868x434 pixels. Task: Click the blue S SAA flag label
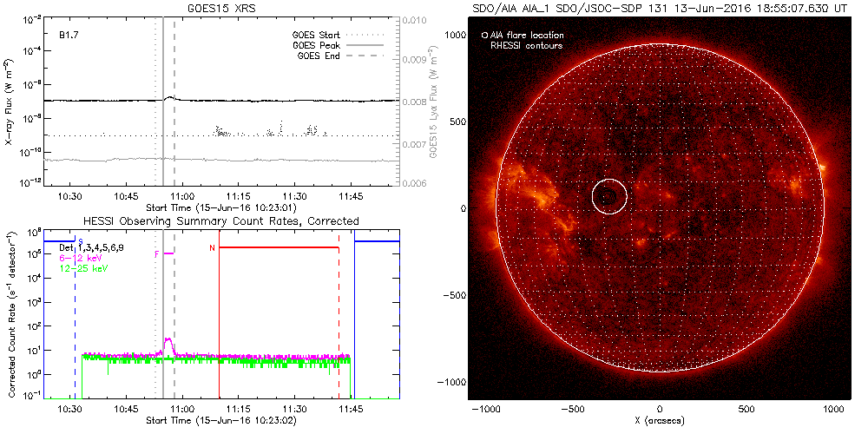pyautogui.click(x=81, y=240)
